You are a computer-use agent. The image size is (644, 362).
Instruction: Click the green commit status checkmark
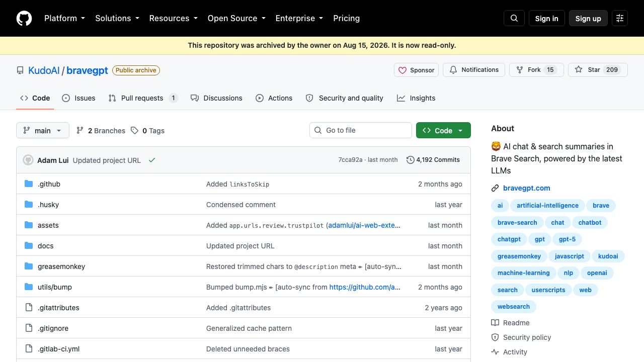click(152, 160)
